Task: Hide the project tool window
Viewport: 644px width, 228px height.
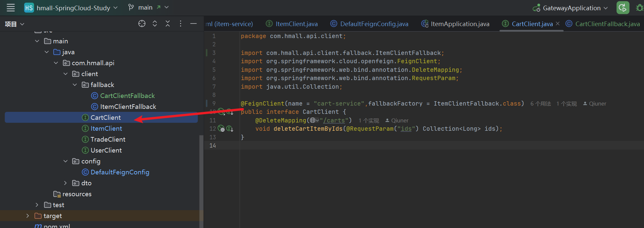Action: pos(193,23)
